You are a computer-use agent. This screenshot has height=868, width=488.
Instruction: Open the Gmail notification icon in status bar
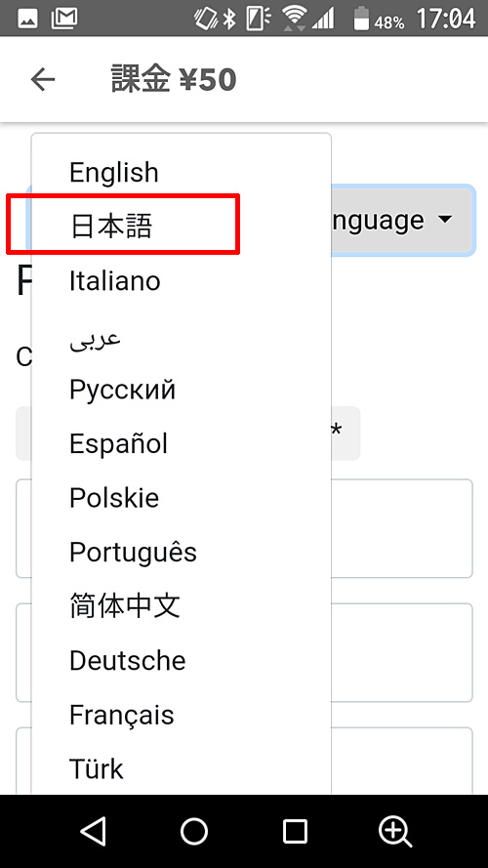pos(63,20)
